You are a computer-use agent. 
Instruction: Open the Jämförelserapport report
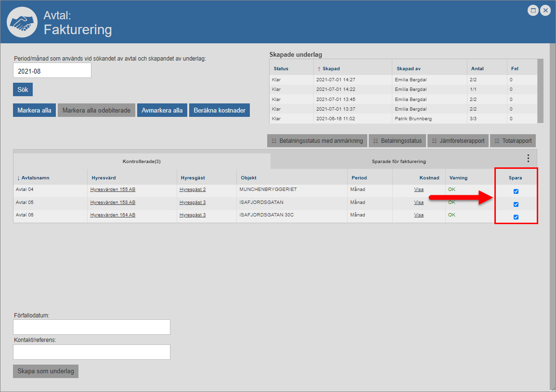(x=458, y=141)
